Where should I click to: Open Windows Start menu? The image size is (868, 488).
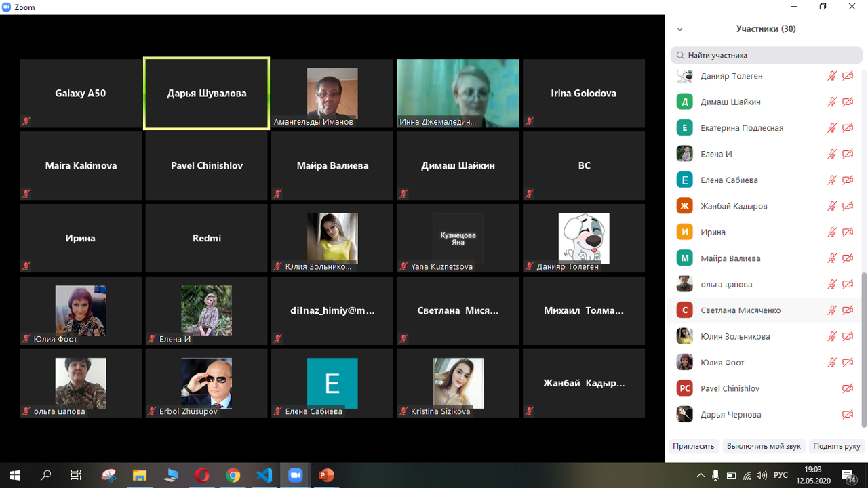click(15, 475)
